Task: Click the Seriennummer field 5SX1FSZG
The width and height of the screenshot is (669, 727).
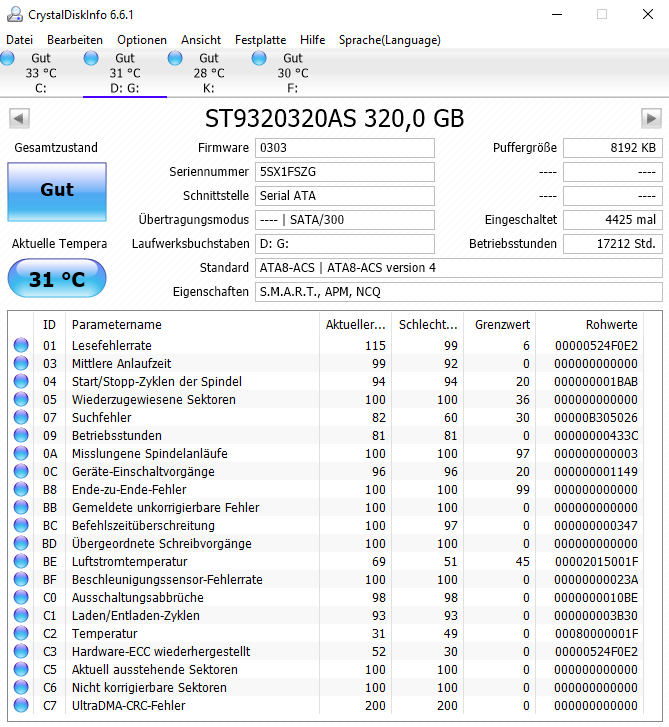Action: tap(344, 172)
